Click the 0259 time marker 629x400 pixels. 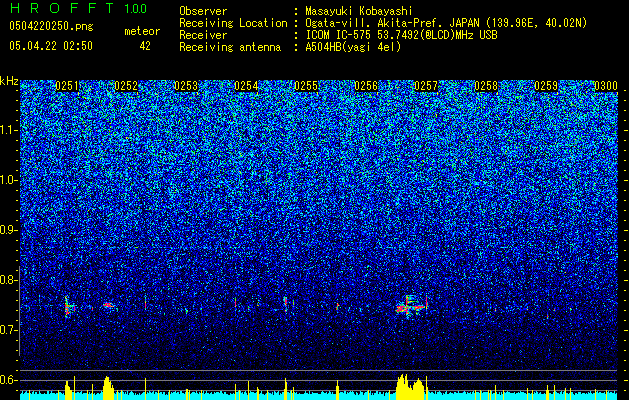click(546, 86)
